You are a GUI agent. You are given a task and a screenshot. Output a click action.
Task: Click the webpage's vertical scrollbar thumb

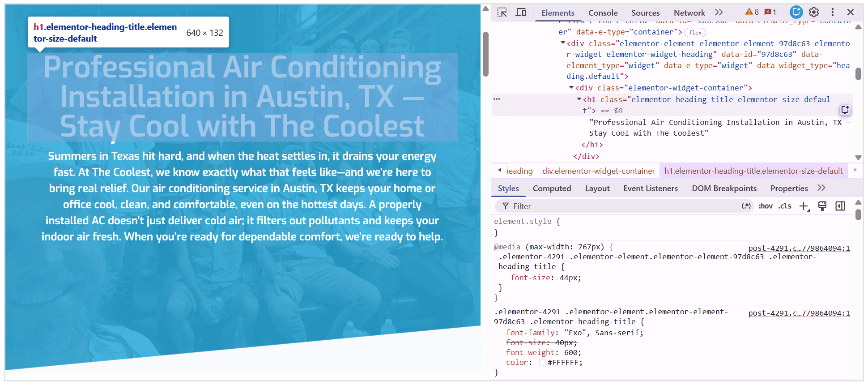click(x=485, y=54)
